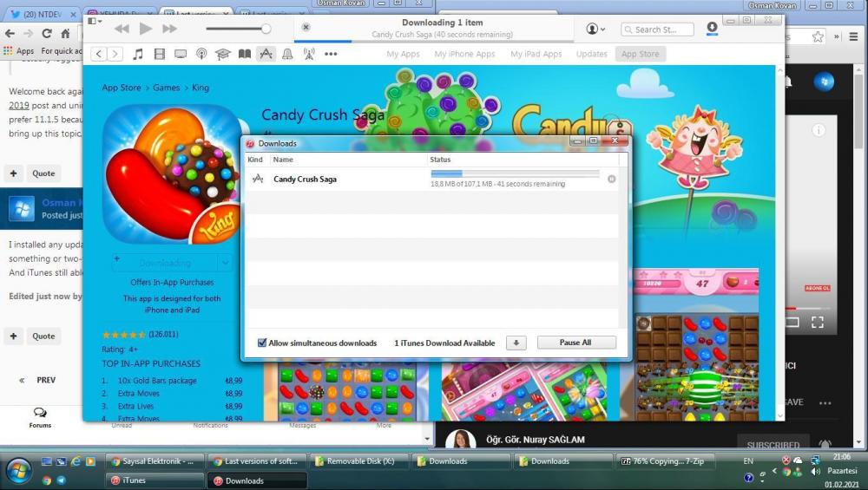Click the volume slider in iTunes
Screen dimensions: 868x490
[x=236, y=29]
